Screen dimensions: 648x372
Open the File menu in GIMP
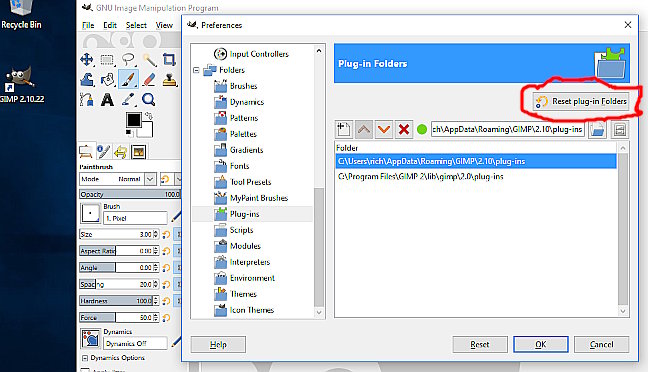click(88, 26)
